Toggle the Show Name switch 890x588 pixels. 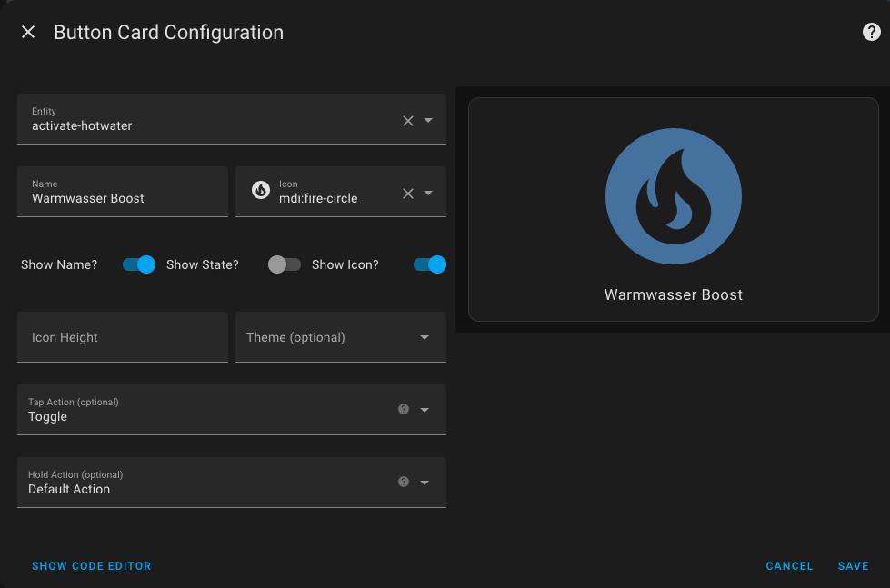pyautogui.click(x=139, y=264)
